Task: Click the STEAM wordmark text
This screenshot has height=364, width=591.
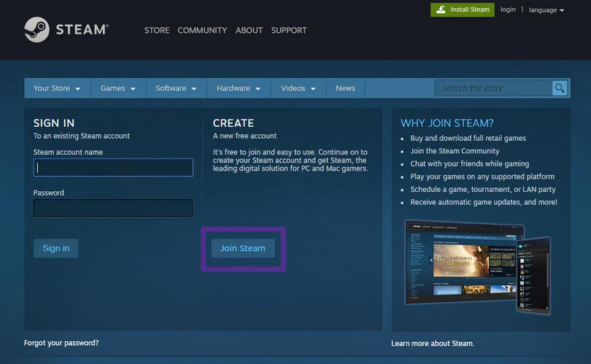Action: point(82,30)
